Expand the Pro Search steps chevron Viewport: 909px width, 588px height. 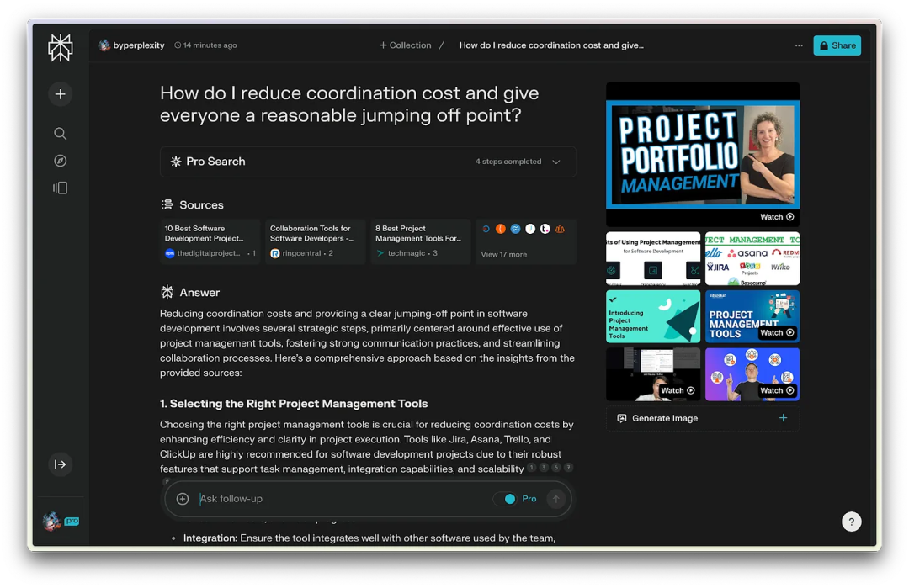coord(556,162)
